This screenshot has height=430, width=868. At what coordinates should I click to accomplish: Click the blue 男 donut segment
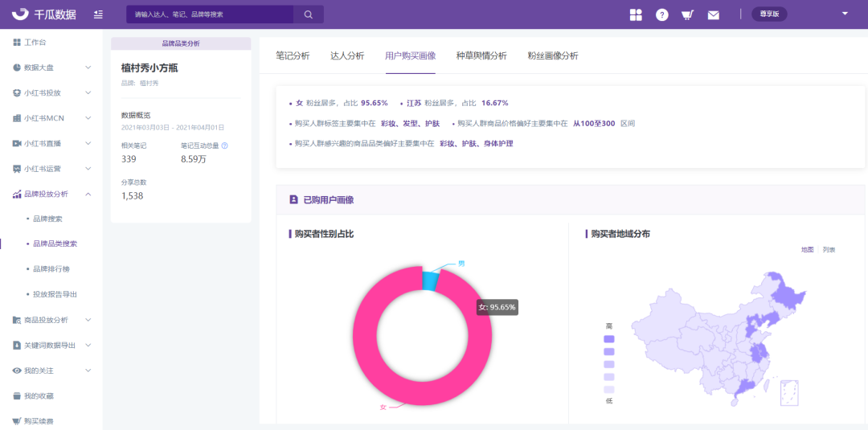(429, 281)
